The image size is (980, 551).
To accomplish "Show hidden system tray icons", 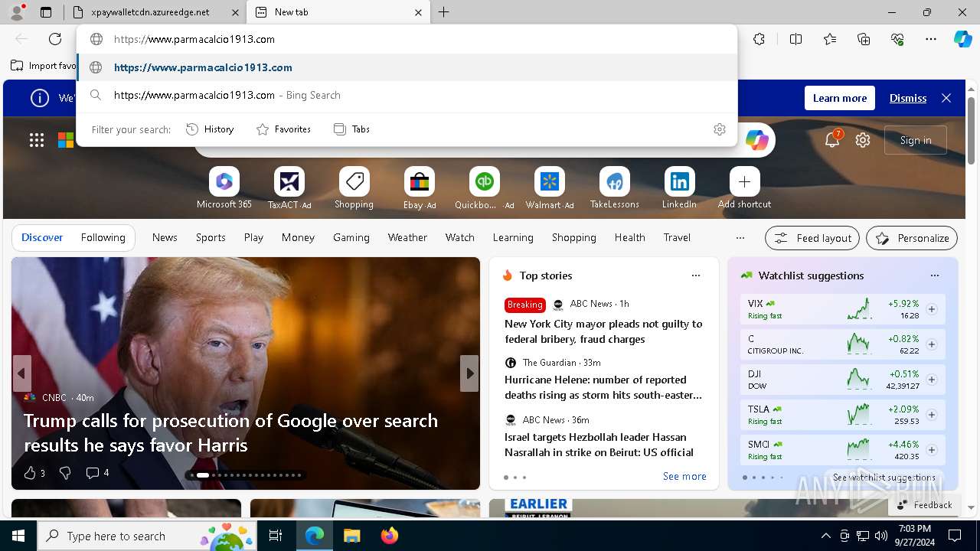I will pyautogui.click(x=825, y=536).
